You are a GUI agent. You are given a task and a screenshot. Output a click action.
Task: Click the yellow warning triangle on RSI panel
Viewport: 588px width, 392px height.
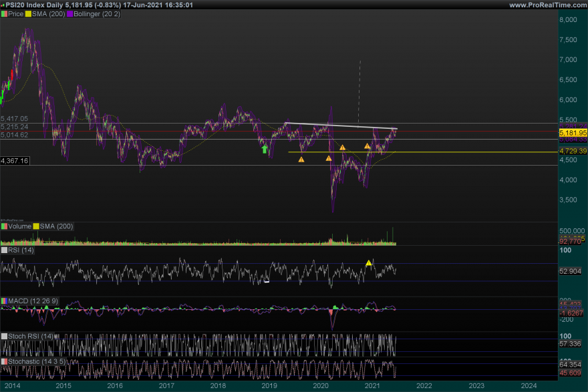(368, 263)
